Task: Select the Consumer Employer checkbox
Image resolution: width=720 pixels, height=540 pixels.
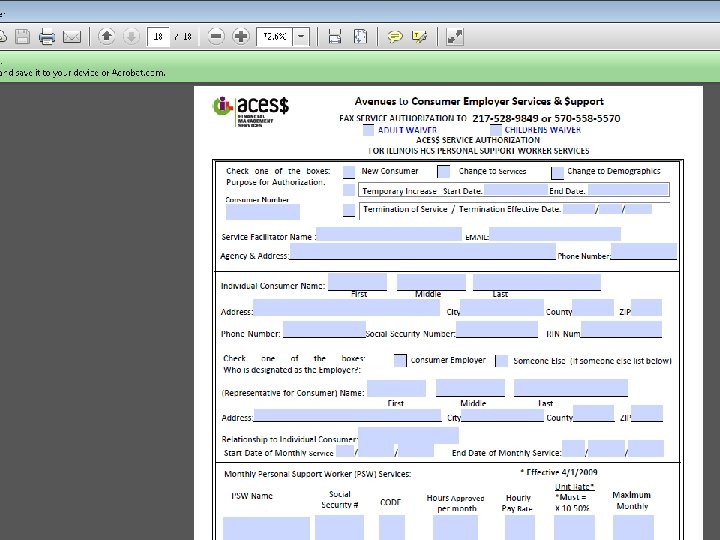Action: (x=400, y=361)
